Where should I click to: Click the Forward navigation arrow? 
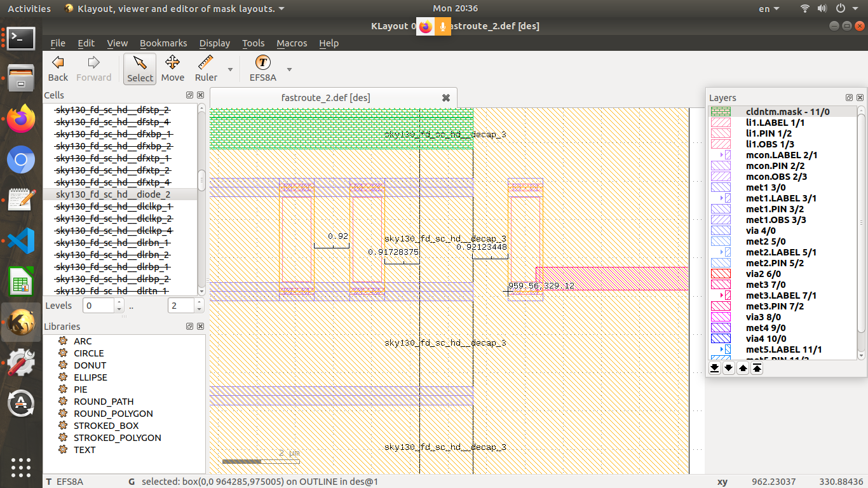coord(93,68)
